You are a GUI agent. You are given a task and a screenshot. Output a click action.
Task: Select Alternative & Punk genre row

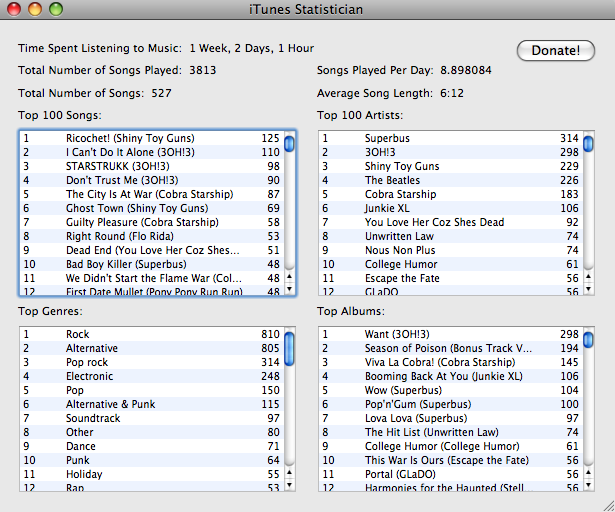coord(152,404)
